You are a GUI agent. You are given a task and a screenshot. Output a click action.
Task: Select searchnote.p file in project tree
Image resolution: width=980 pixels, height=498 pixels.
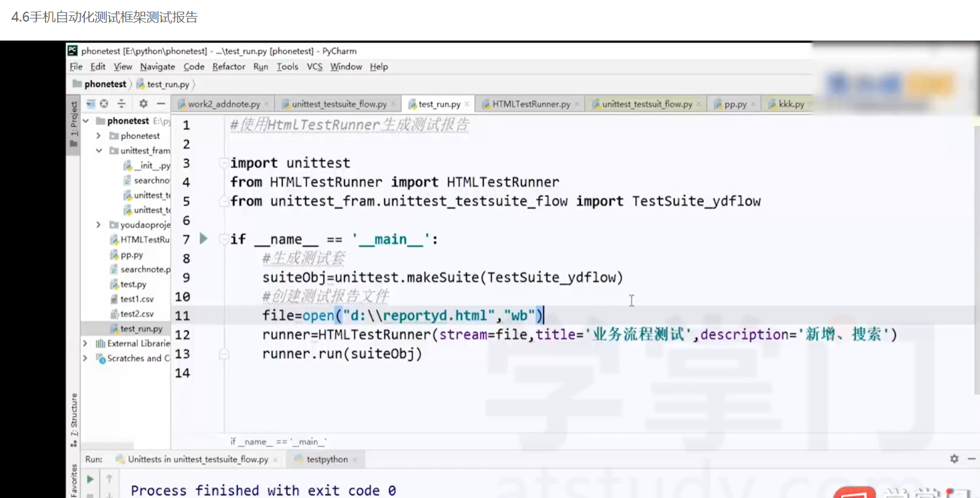[x=140, y=270]
